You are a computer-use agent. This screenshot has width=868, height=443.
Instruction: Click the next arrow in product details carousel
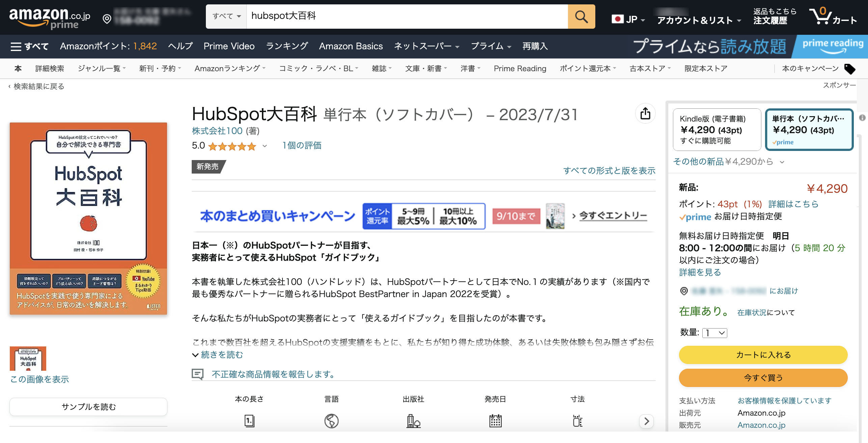tap(646, 421)
